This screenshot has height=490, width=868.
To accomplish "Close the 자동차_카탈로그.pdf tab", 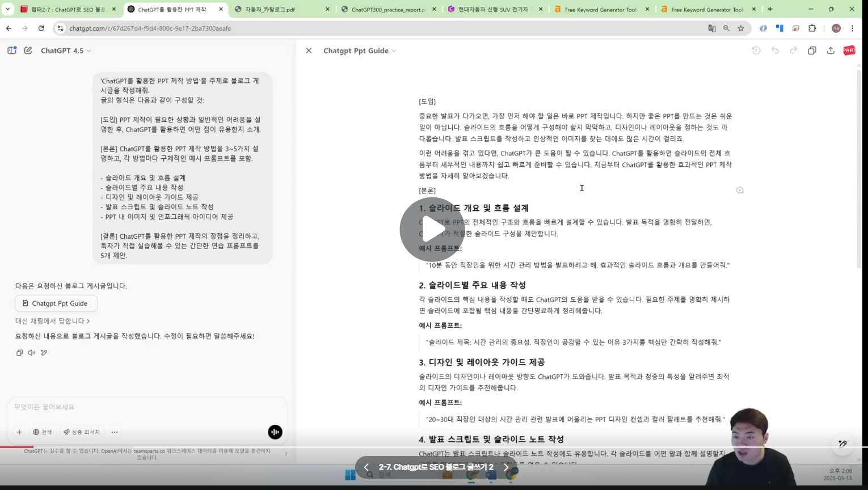I will click(x=327, y=9).
